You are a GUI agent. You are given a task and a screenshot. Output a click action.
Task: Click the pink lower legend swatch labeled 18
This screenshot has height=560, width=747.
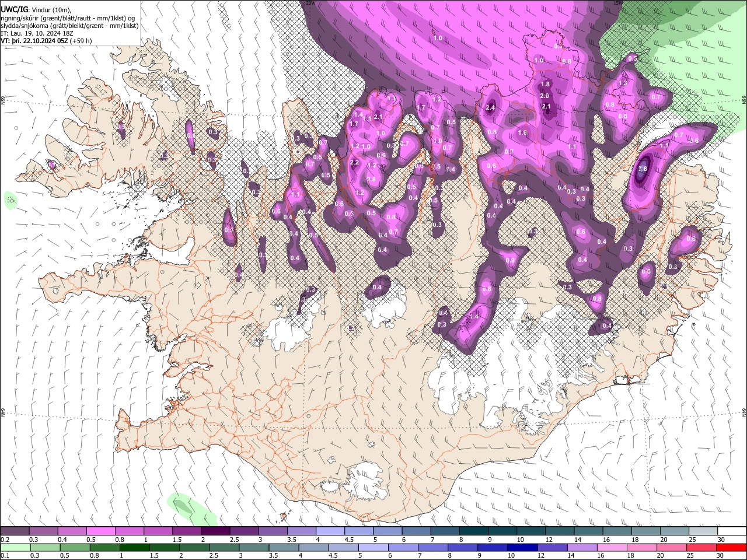[642, 547]
